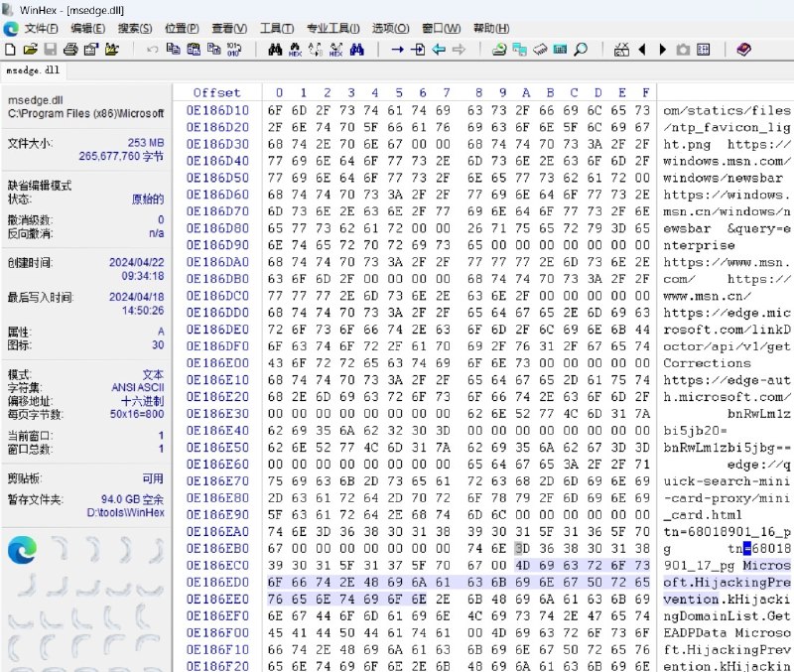This screenshot has width=794, height=672.
Task: Open the 编辑(E) menu
Action: point(88,29)
